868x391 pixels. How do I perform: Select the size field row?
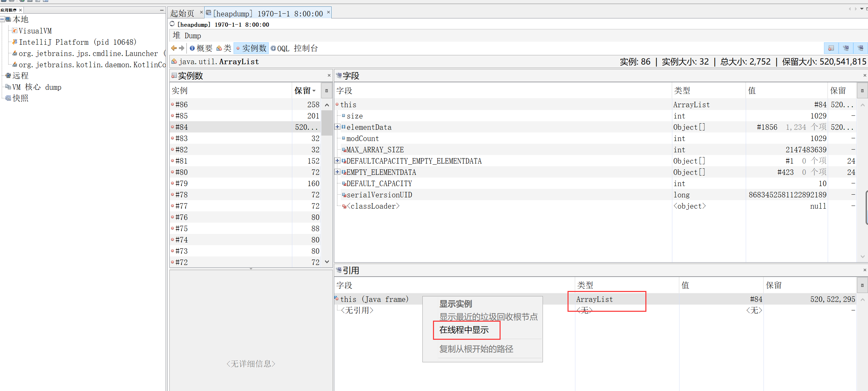[596, 116]
